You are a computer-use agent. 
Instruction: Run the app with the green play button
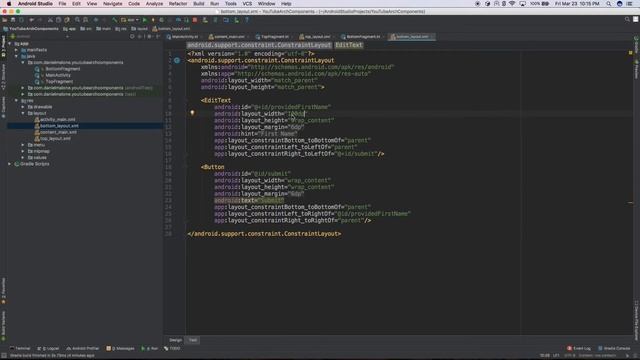[144, 20]
